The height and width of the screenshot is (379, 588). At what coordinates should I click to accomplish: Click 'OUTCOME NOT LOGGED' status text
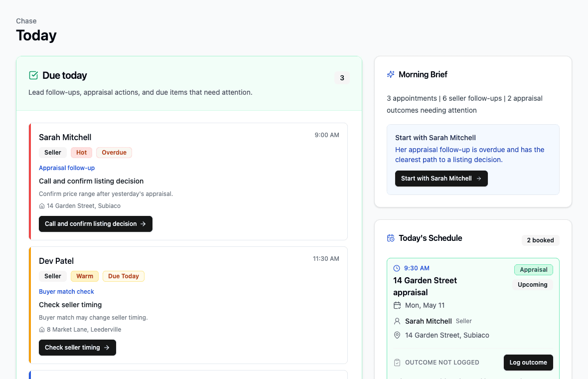442,363
